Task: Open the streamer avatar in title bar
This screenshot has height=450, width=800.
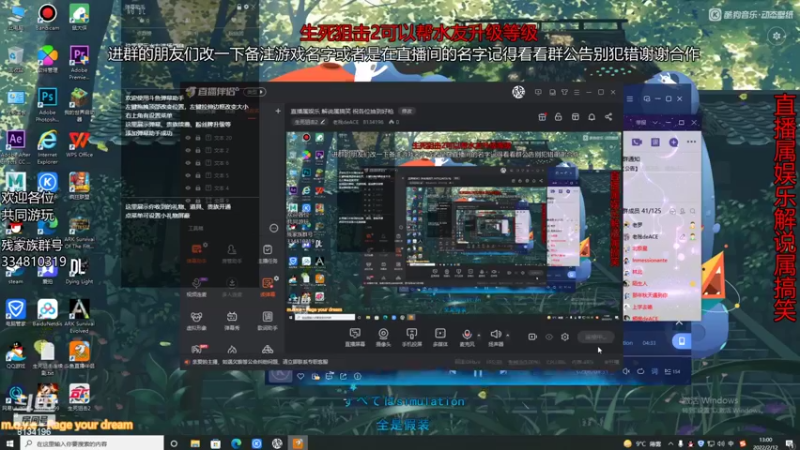Action: click(518, 92)
